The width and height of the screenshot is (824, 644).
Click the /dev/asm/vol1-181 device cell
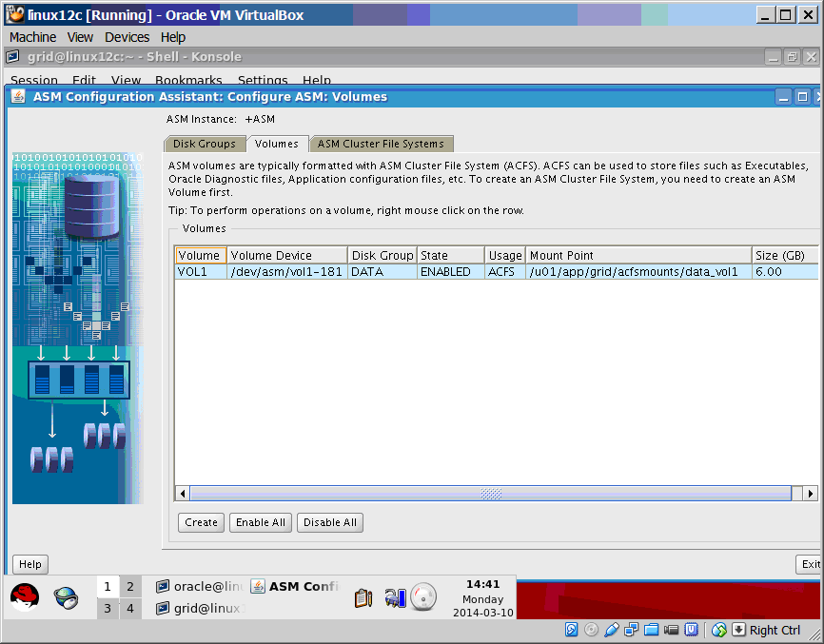287,271
